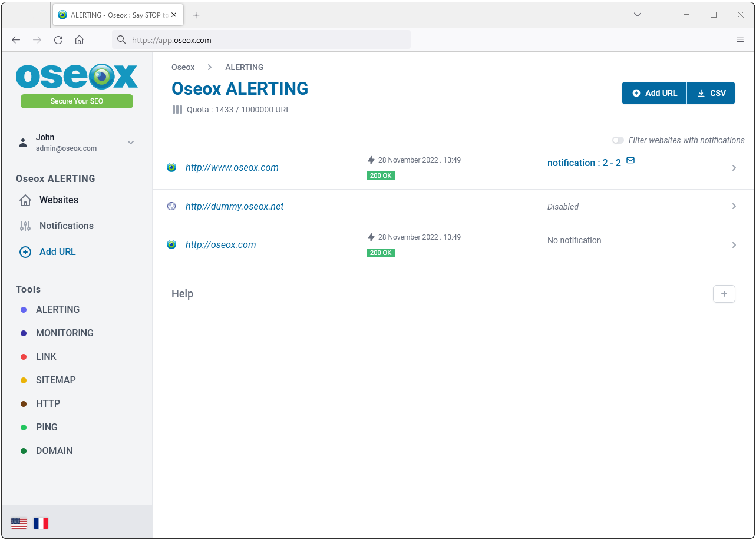Open http://oseox.com link

tap(221, 245)
